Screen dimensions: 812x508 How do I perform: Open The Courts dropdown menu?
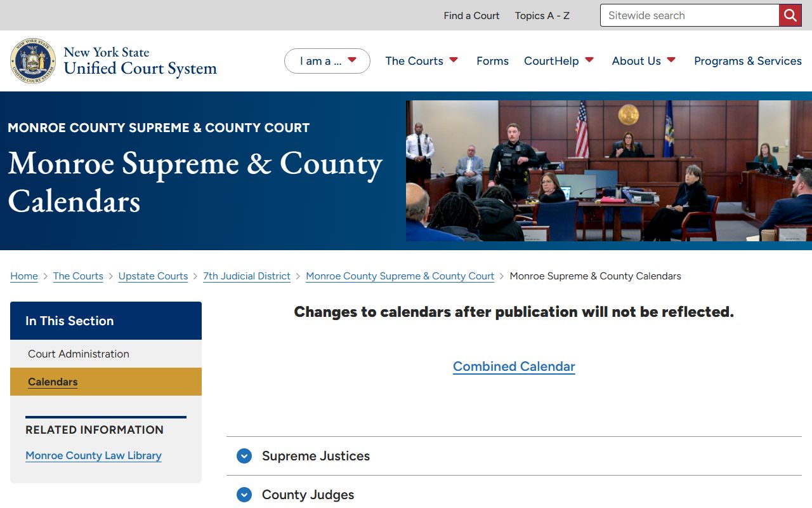coord(422,61)
